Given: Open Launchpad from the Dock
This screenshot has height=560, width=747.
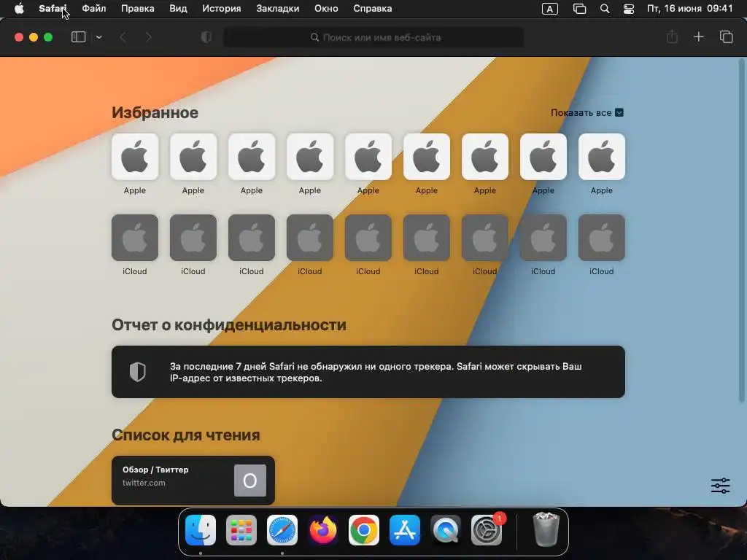Looking at the screenshot, I should [x=241, y=530].
